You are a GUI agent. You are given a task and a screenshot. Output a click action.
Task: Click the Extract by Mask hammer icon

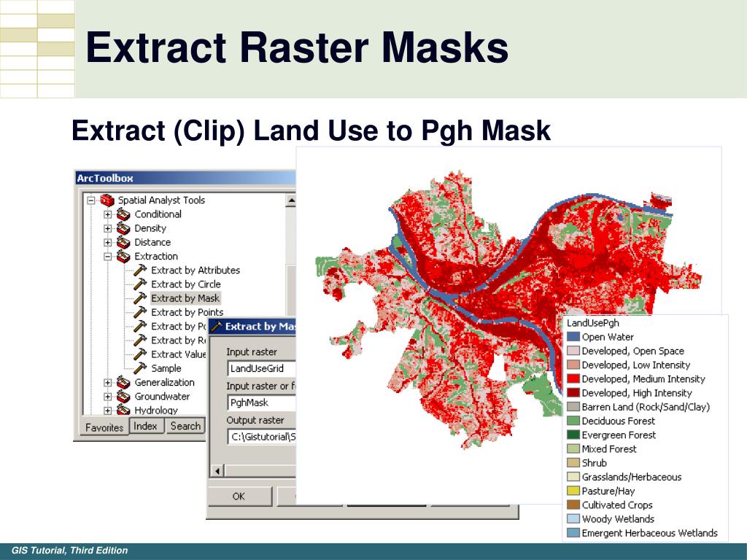click(x=140, y=298)
